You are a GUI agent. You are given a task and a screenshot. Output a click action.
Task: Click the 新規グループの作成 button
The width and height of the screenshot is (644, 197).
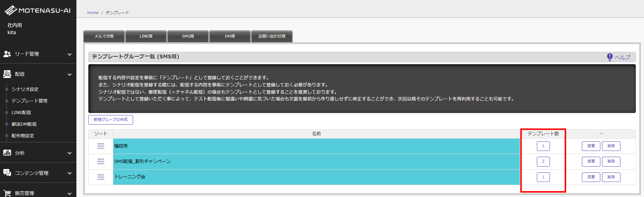[x=111, y=120]
